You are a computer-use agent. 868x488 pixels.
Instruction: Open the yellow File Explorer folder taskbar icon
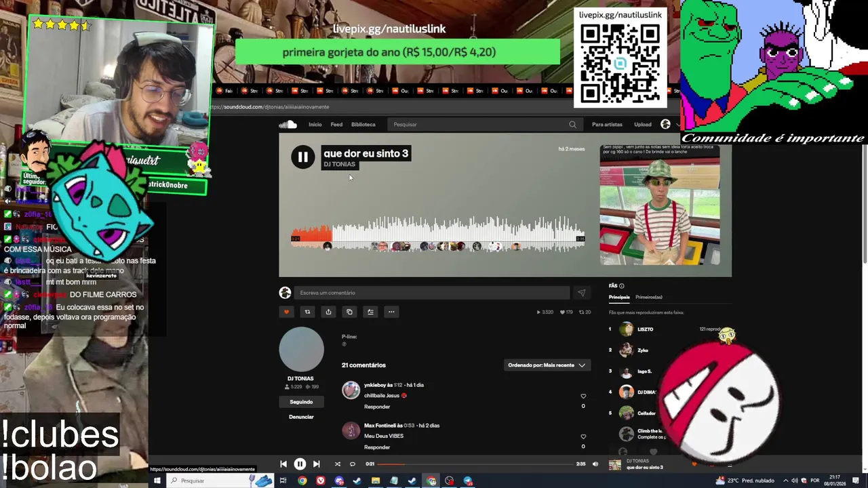pos(375,481)
